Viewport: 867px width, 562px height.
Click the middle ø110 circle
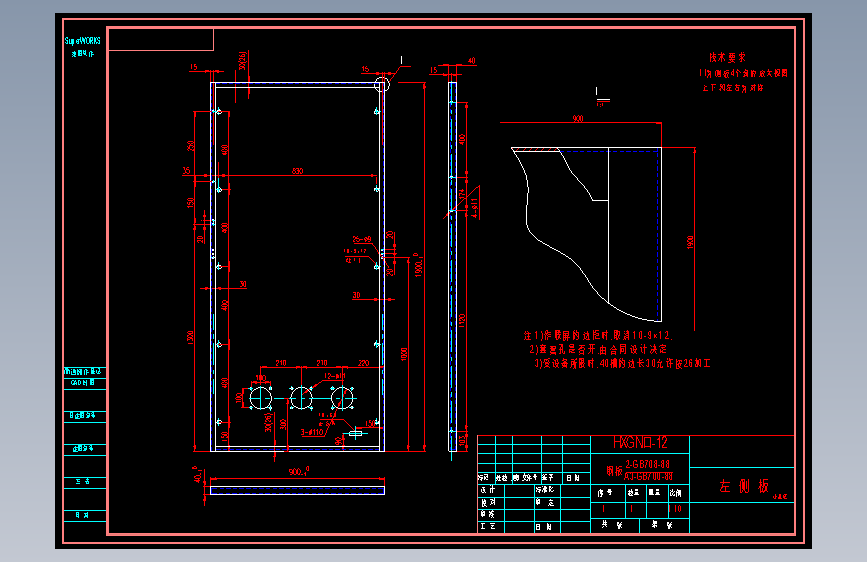point(301,398)
